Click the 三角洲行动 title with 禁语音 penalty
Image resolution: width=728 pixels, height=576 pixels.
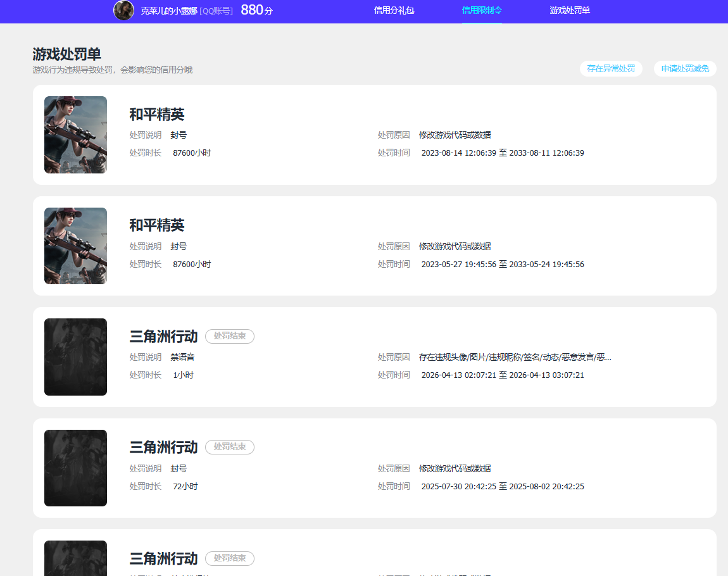(x=163, y=336)
